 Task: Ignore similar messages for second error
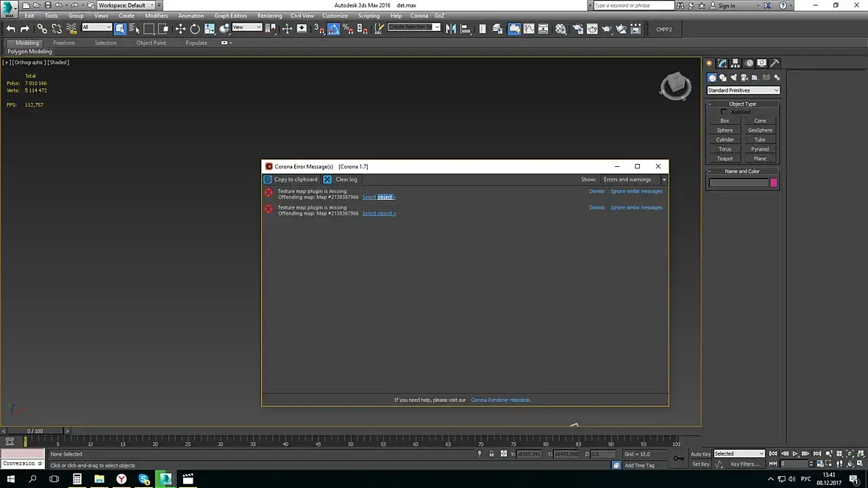636,207
